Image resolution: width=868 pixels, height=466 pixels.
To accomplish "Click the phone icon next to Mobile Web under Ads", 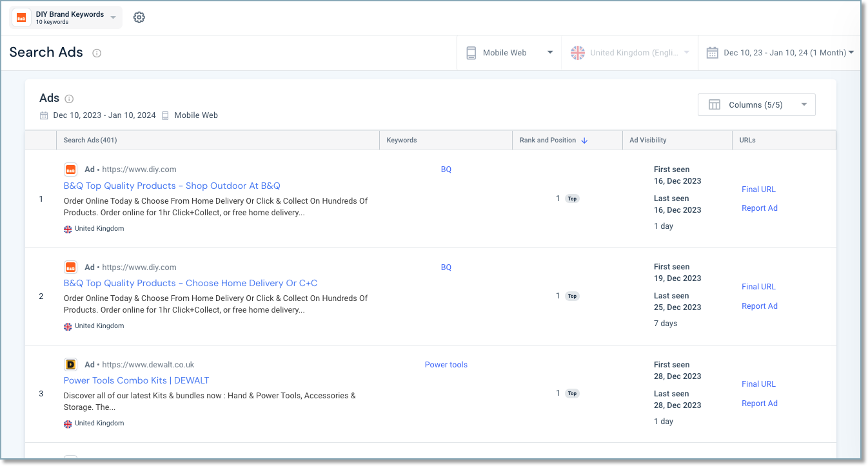I will click(165, 115).
